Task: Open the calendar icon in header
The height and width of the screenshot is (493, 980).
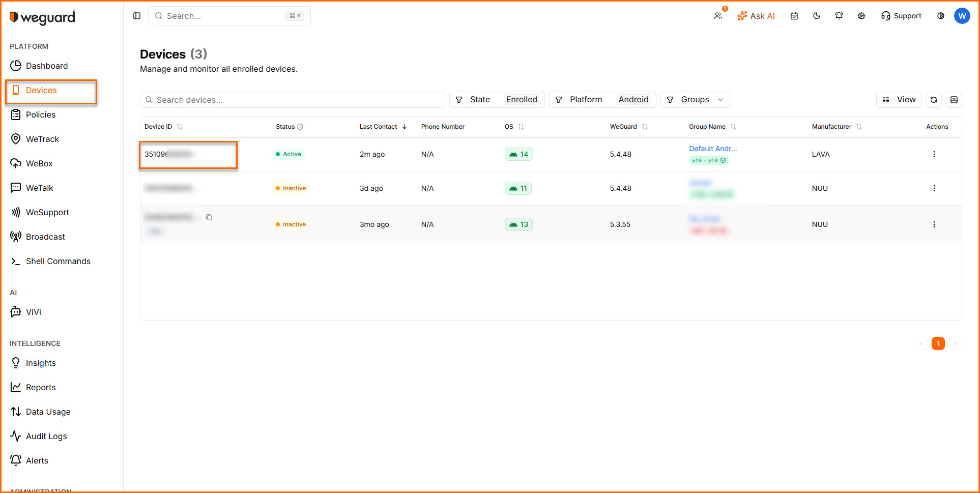Action: tap(794, 16)
